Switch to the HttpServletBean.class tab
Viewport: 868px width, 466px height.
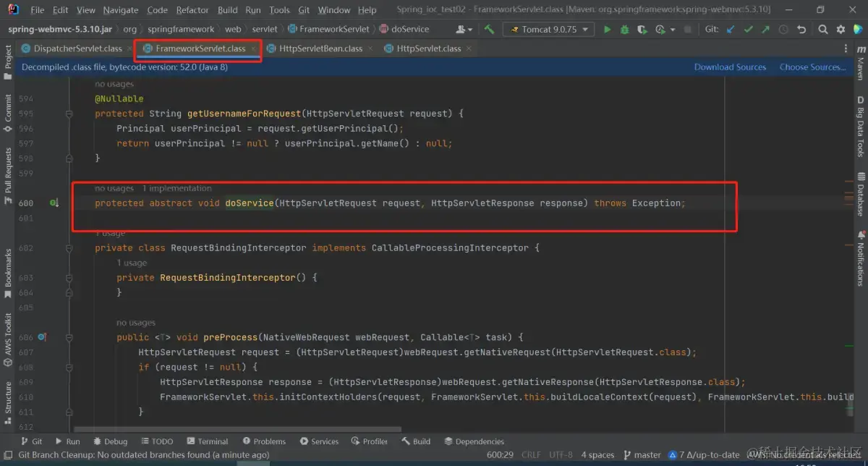pyautogui.click(x=320, y=48)
